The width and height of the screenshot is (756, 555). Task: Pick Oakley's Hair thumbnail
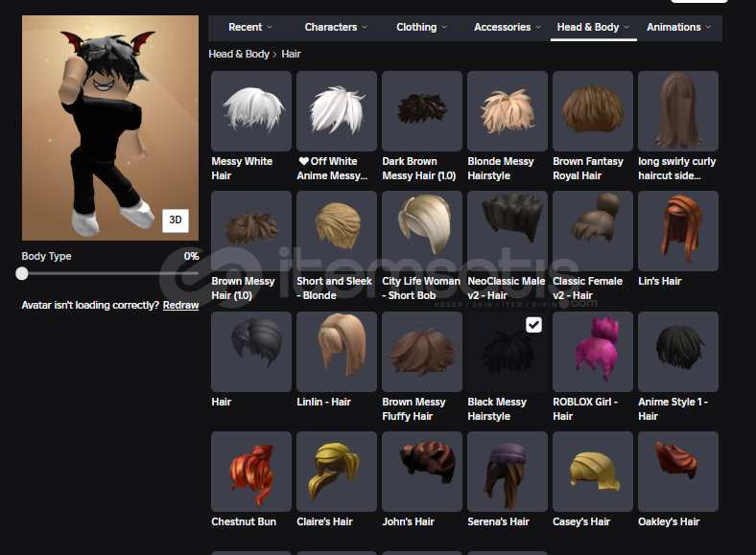678,472
